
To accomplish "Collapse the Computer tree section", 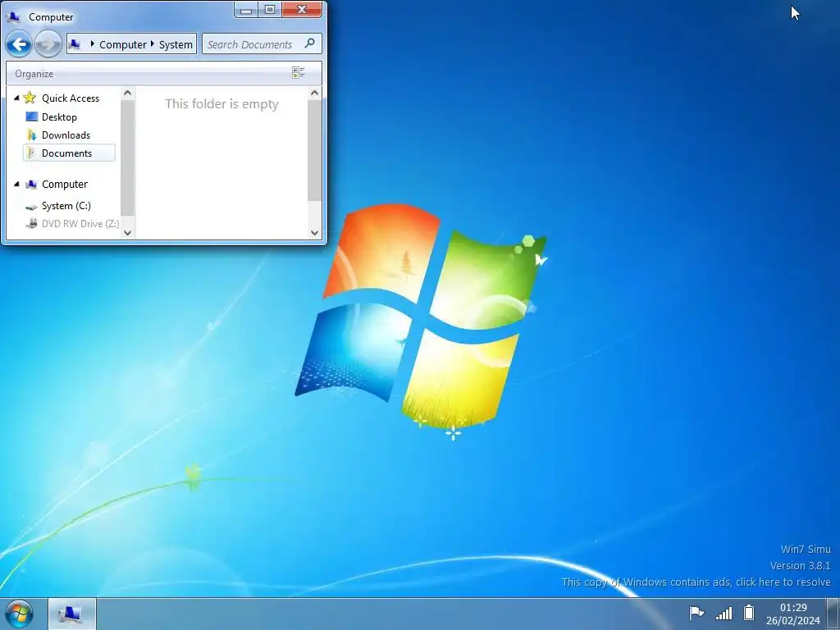I will pyautogui.click(x=16, y=185).
